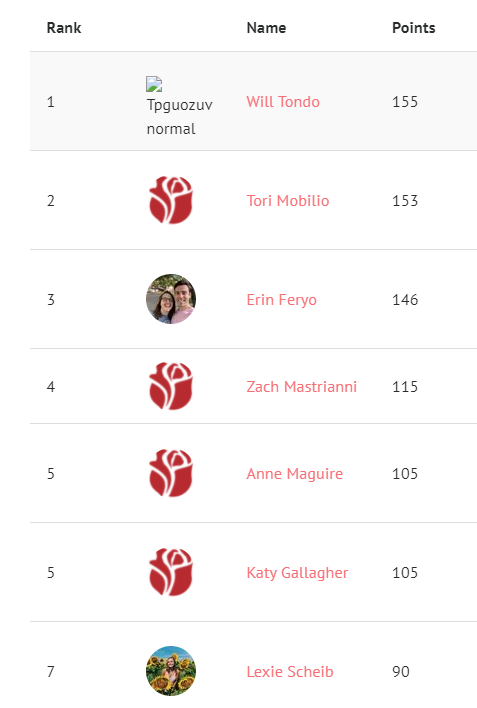Open Anne Maguire's profile link

click(295, 474)
